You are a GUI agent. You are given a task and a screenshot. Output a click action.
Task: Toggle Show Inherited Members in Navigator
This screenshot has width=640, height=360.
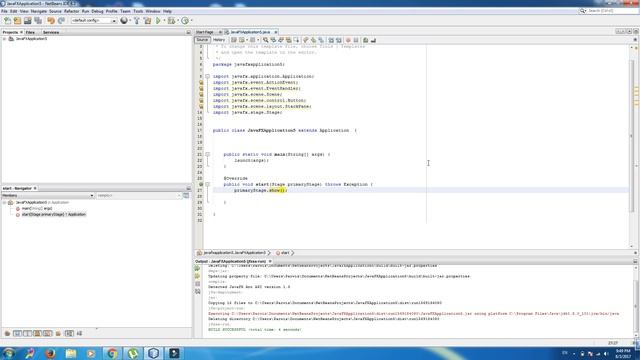click(7, 333)
